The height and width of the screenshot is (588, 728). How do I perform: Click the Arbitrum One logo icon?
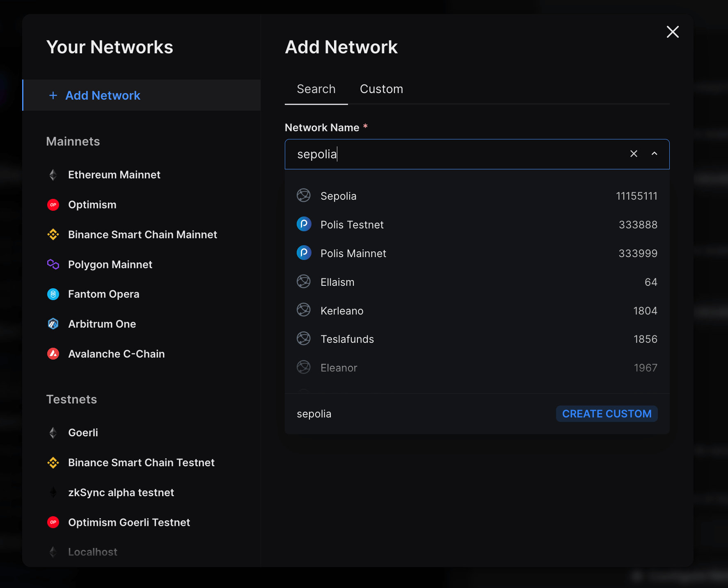[53, 324]
